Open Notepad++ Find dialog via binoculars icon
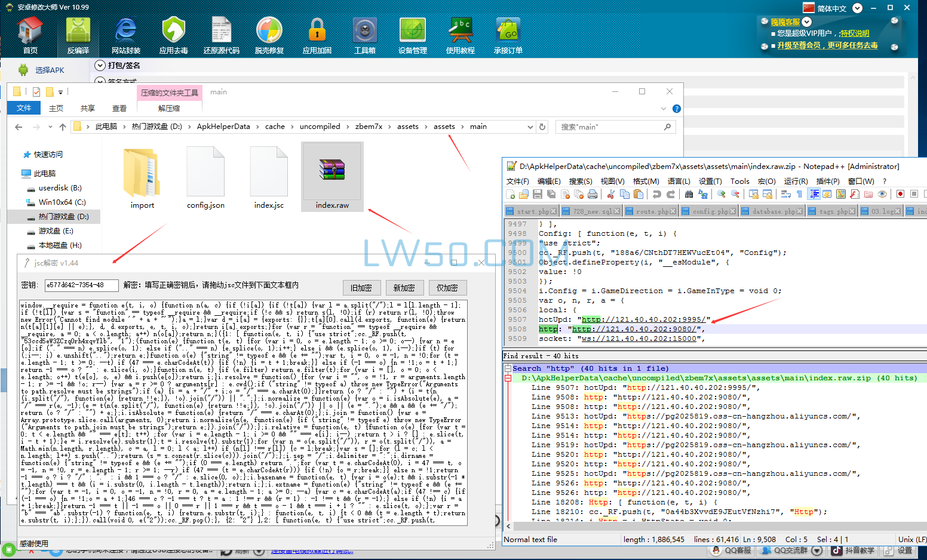The image size is (927, 560). (688, 195)
